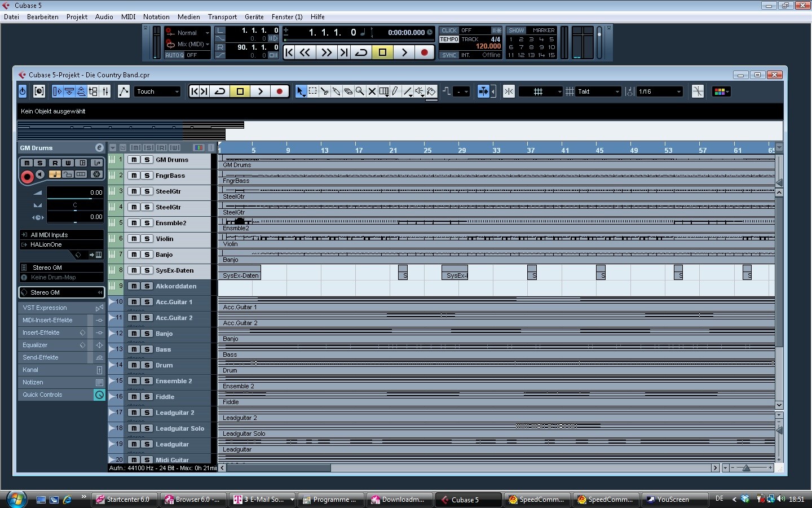Solo the Violin track
The image size is (812, 508).
coord(147,239)
